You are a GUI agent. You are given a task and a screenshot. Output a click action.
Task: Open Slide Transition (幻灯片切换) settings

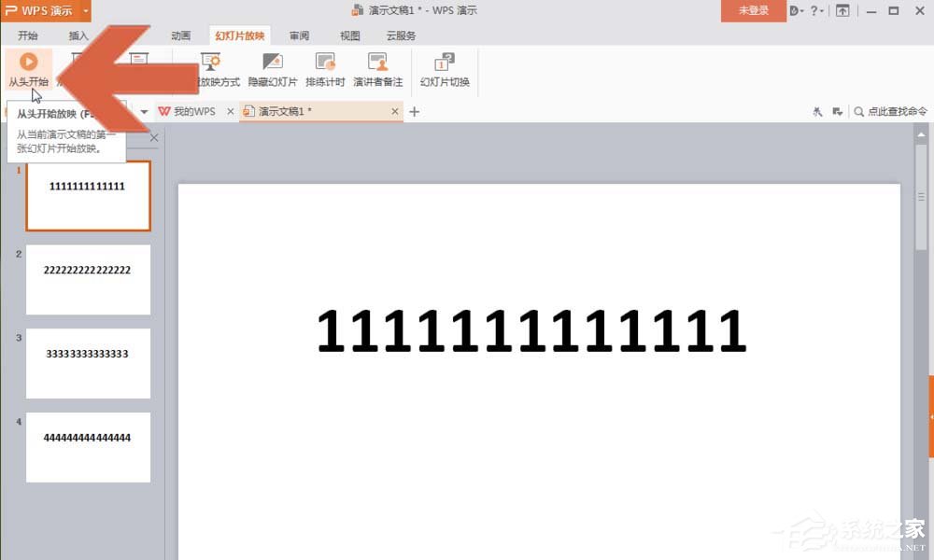pyautogui.click(x=446, y=67)
